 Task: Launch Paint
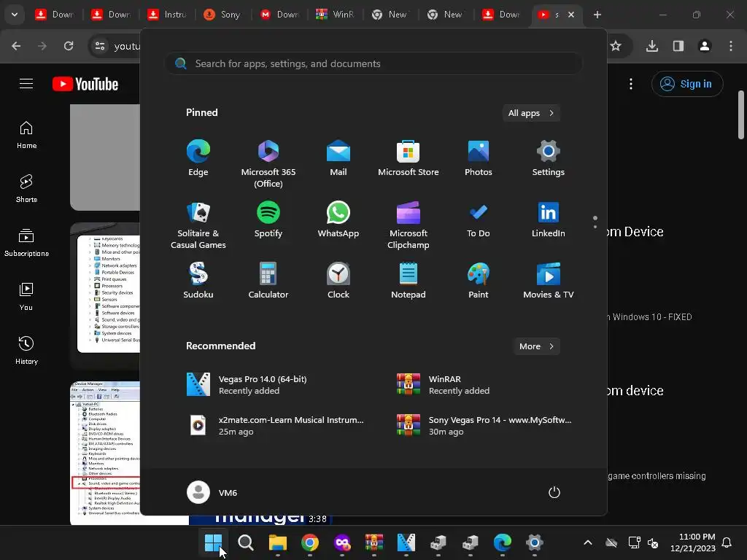[x=479, y=281]
